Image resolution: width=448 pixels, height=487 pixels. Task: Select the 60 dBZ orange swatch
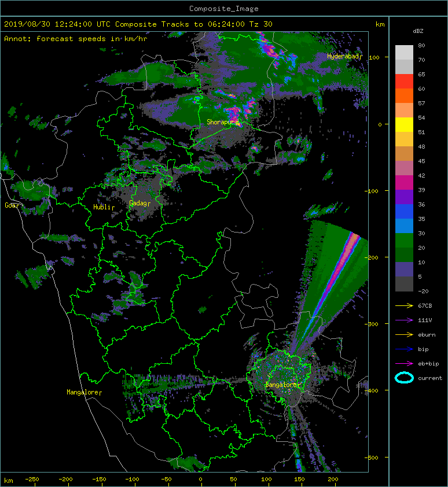pos(404,95)
